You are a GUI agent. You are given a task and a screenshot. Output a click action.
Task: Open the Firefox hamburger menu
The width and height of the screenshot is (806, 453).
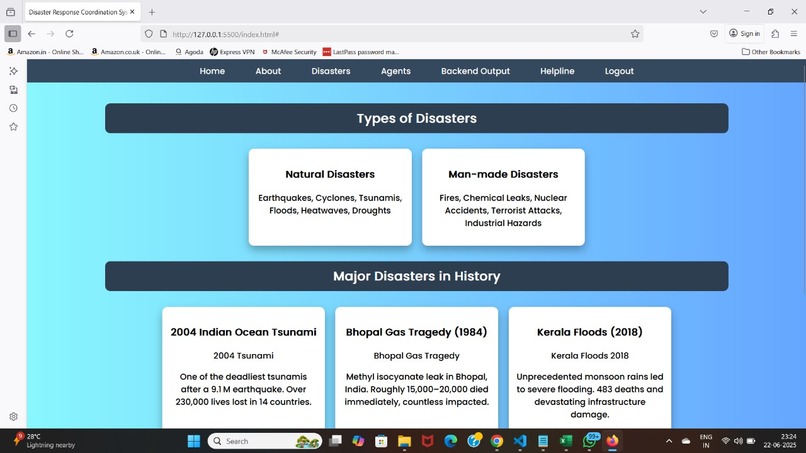pyautogui.click(x=794, y=34)
